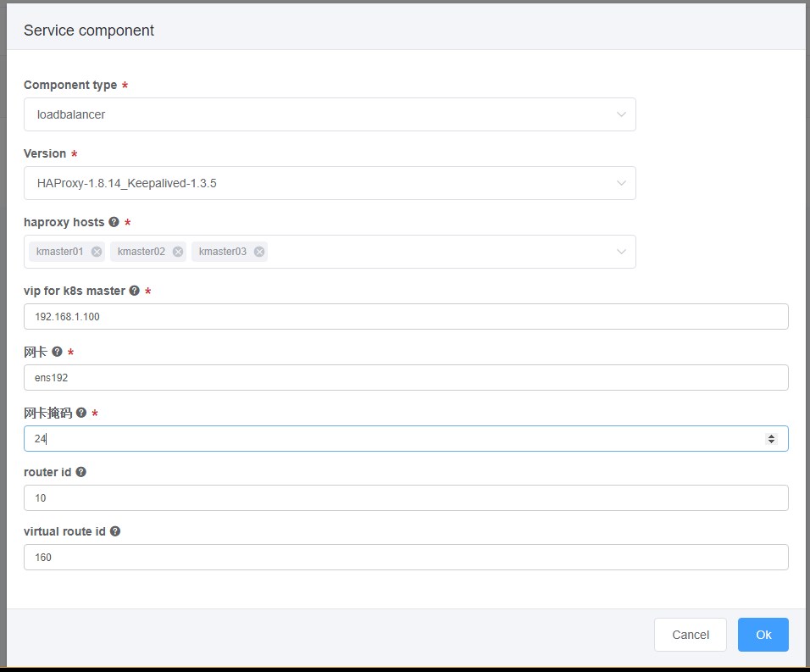Remove kmaster01 tag from haproxy hosts
810x672 pixels.
(x=97, y=252)
